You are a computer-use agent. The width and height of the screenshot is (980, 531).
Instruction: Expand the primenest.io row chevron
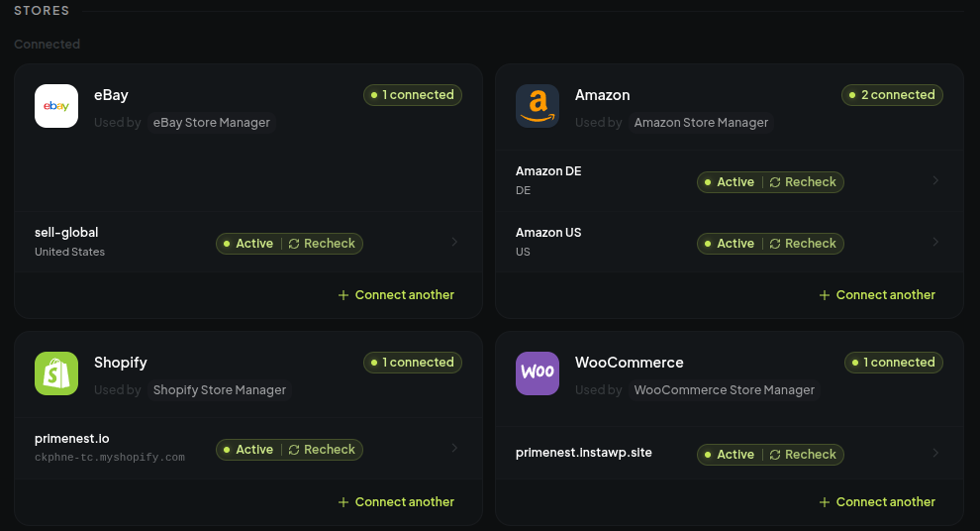point(454,449)
